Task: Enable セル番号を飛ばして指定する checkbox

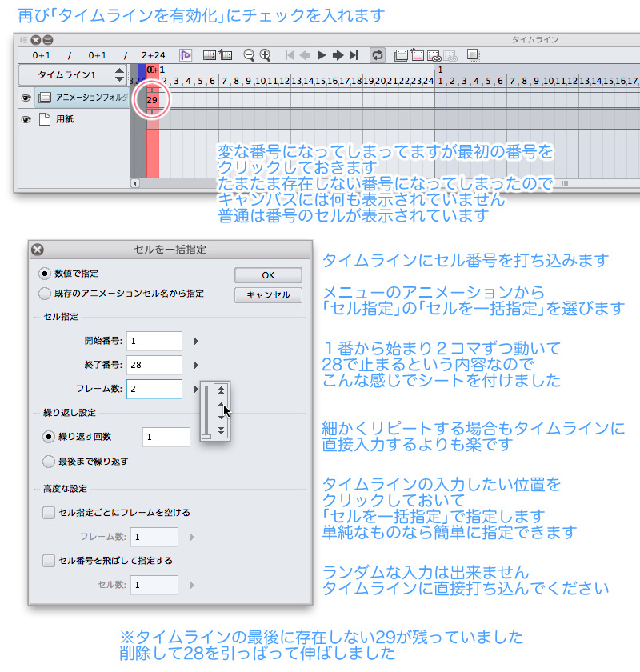Action: tap(49, 561)
